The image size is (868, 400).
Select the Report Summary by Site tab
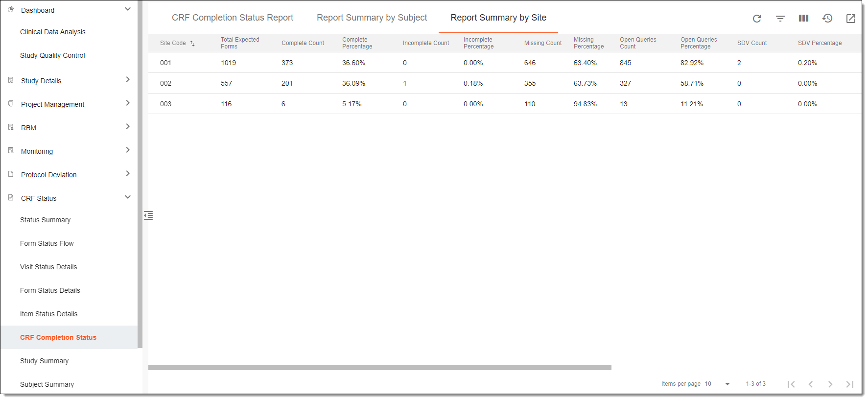coord(498,18)
